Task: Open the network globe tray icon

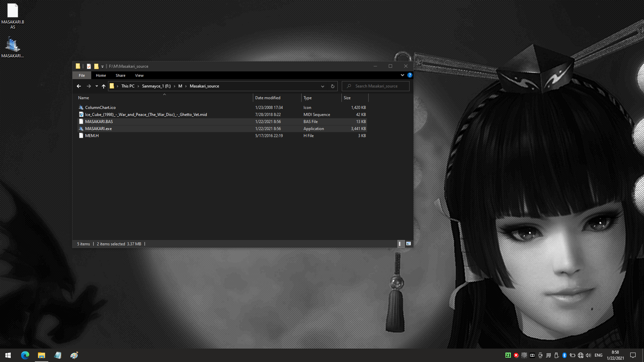Action: pyautogui.click(x=581, y=355)
